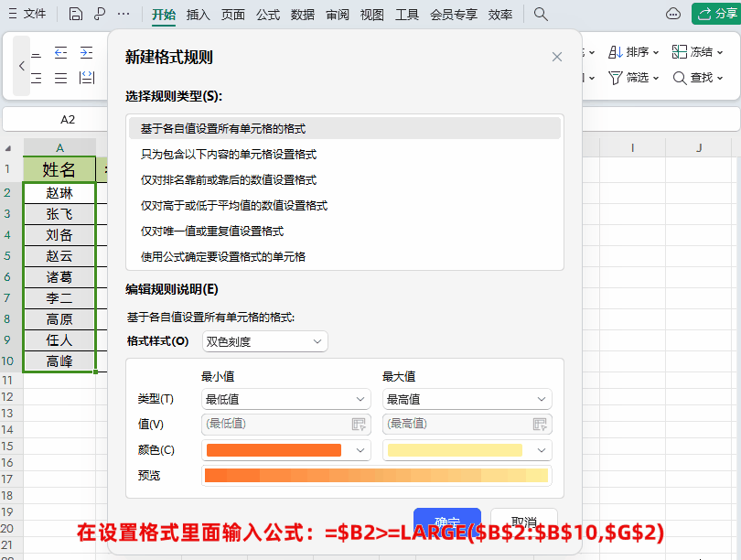The height and width of the screenshot is (560, 741).
Task: Click the green 分享 button
Action: (716, 14)
